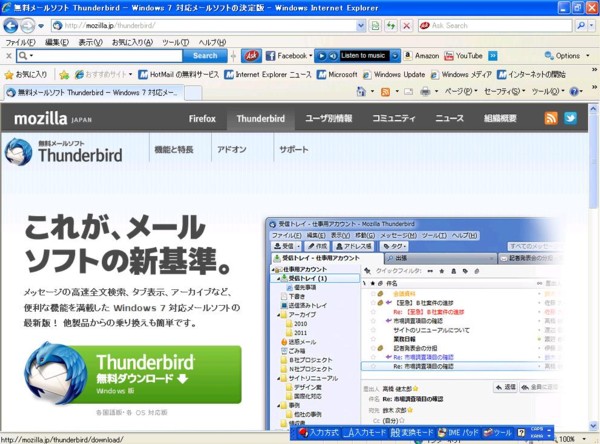Screen dimensions: 600x444
Task: Open the サポート sub-navigation link
Action: 293,150
